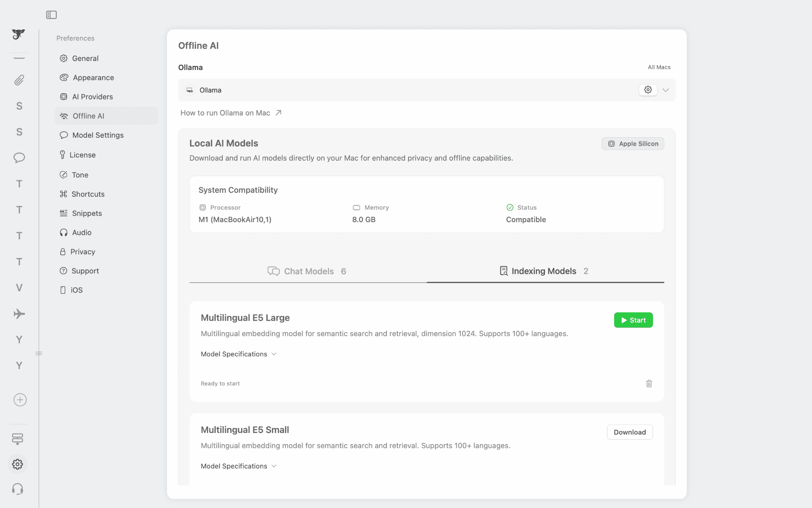812x508 pixels.
Task: Switch to the Chat Models tab
Action: 307,271
